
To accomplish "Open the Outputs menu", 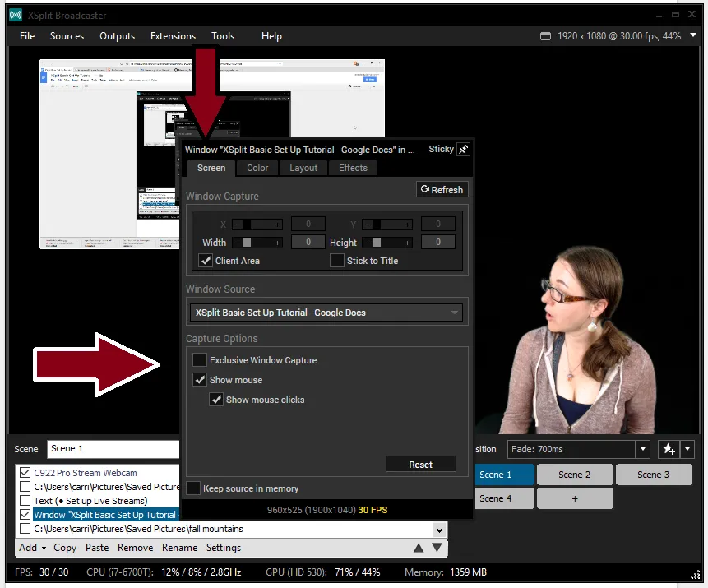I will (x=117, y=36).
